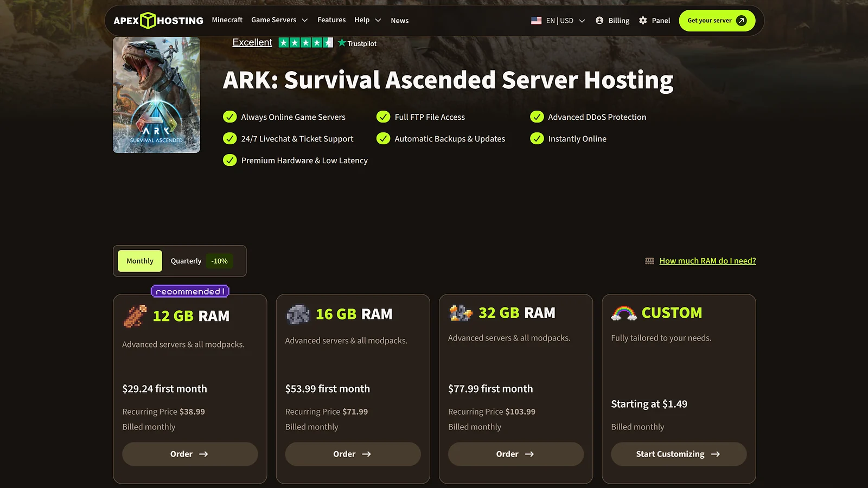Click Get your server button

coord(717,21)
